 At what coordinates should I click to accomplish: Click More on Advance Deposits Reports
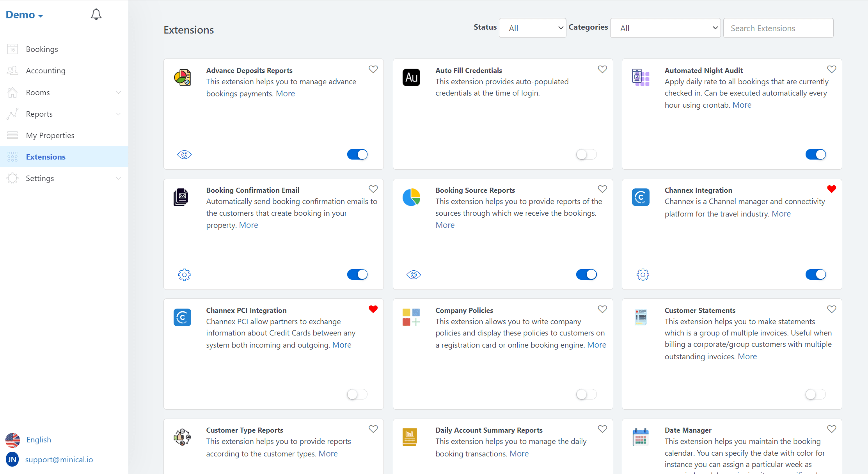point(285,93)
